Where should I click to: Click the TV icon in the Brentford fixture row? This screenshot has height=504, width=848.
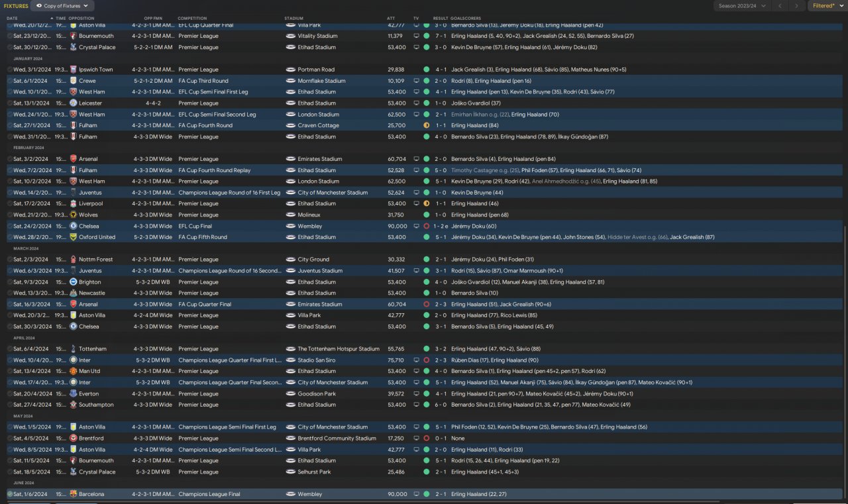coord(416,438)
